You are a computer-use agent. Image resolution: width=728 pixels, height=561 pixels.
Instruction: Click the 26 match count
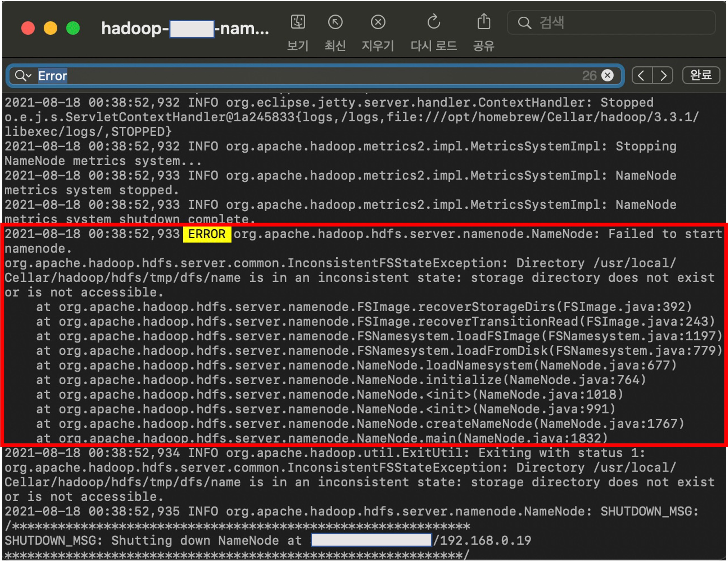[589, 76]
